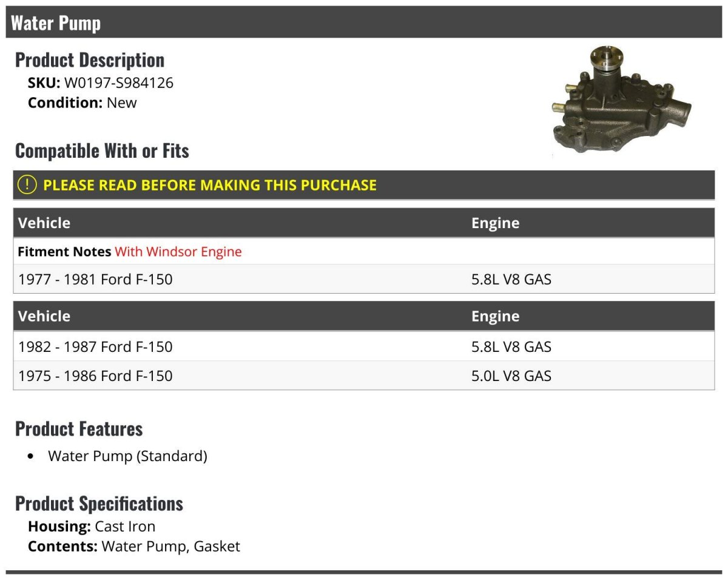Image resolution: width=728 pixels, height=580 pixels.
Task: Click the first table's Vehicle column header
Action: (x=44, y=223)
